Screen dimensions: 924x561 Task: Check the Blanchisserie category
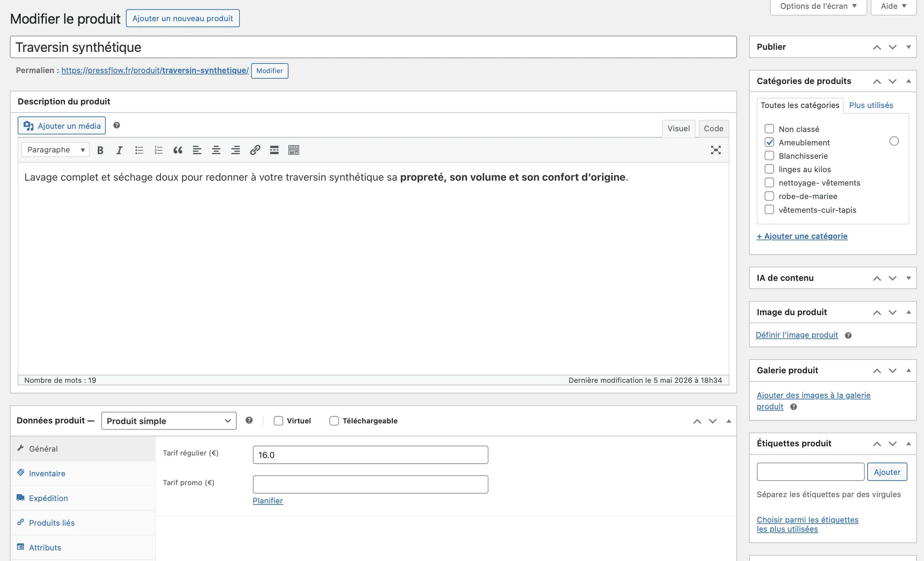point(769,156)
